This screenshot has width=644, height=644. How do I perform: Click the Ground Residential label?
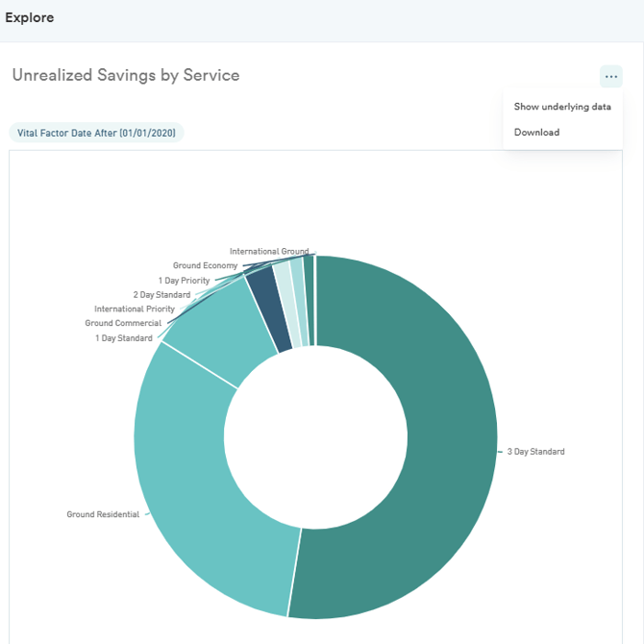point(103,514)
